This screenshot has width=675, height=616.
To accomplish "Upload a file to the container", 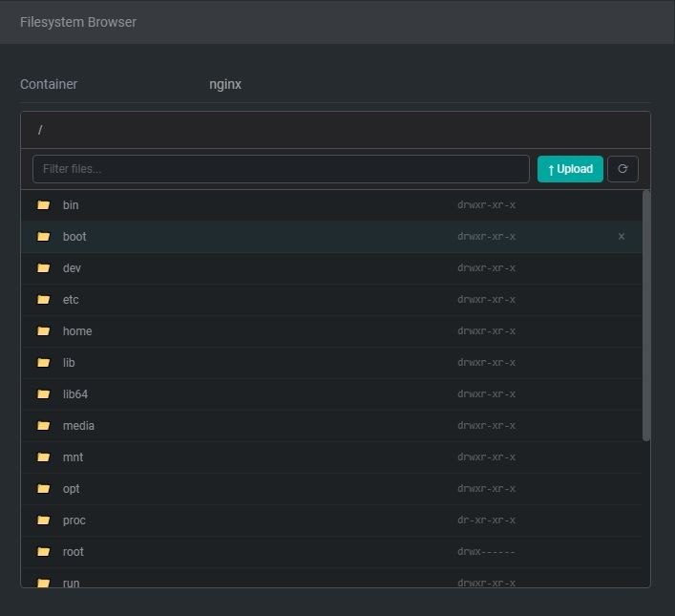I will pyautogui.click(x=570, y=169).
